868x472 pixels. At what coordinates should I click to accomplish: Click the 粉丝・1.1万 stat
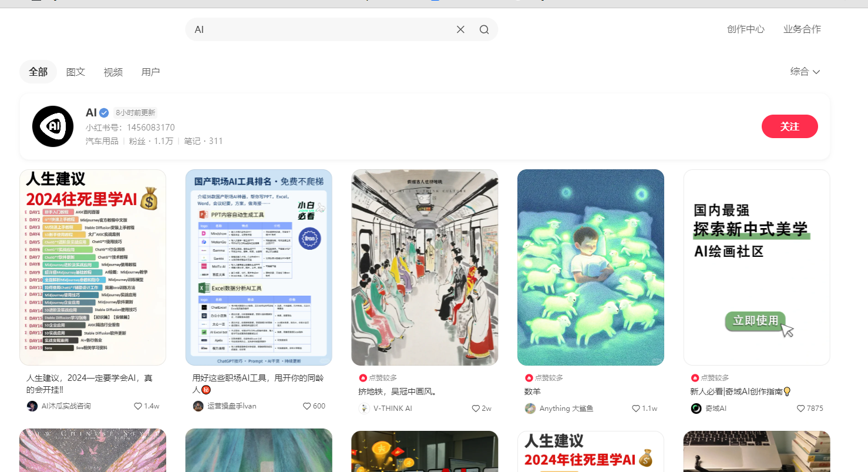[x=151, y=141]
